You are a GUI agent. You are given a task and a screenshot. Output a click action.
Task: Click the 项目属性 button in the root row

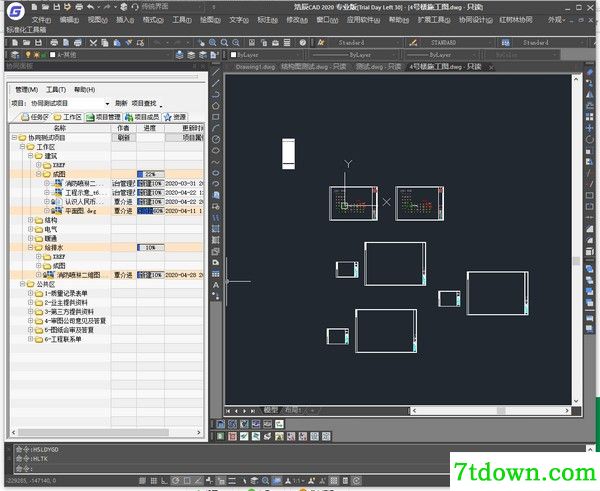184,137
